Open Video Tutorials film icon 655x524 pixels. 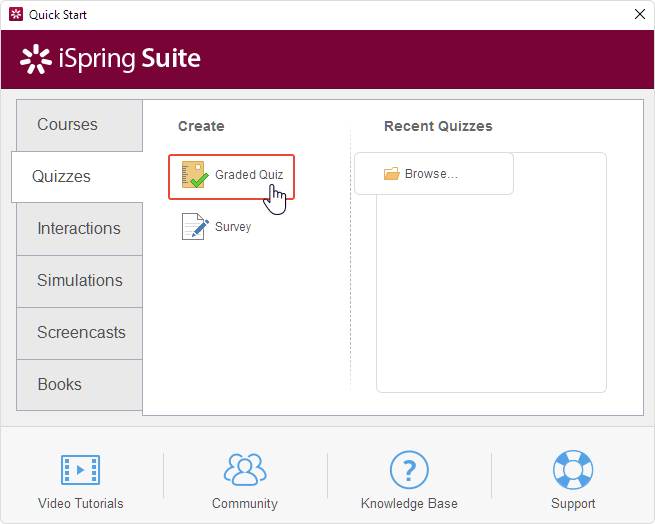tap(80, 470)
